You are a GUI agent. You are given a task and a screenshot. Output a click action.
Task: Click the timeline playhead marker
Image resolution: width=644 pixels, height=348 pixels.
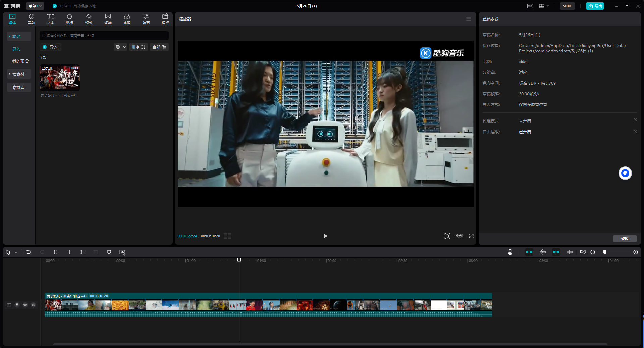239,260
